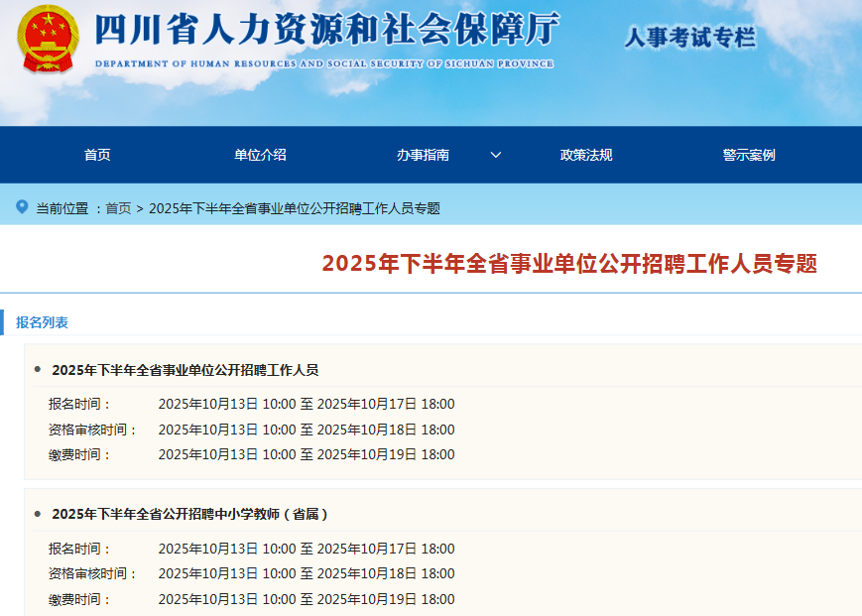The width and height of the screenshot is (862, 616).
Task: Open 全省公开招聘中小学教师（省属）entry
Action: click(x=189, y=514)
